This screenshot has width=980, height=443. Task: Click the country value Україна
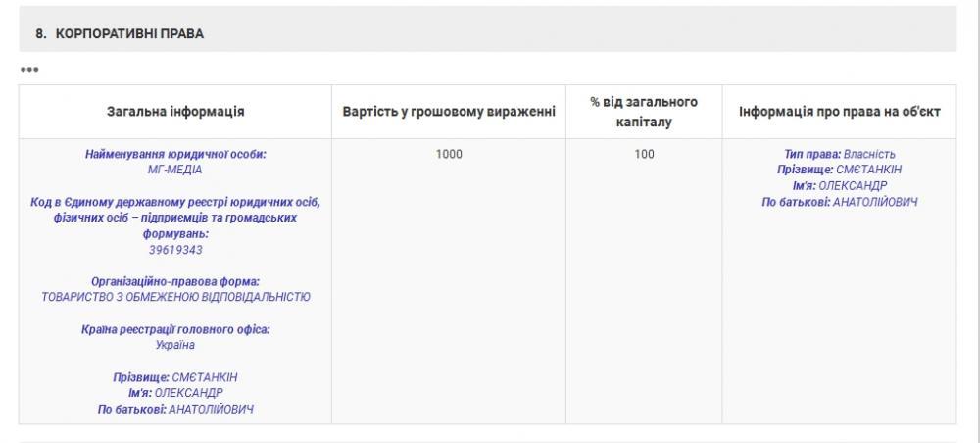[175, 345]
